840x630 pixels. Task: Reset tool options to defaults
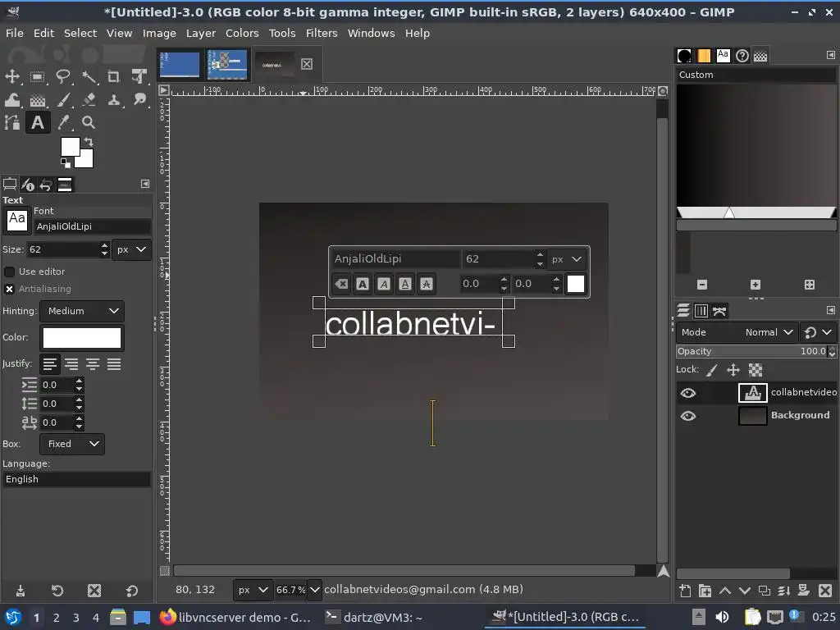(132, 591)
